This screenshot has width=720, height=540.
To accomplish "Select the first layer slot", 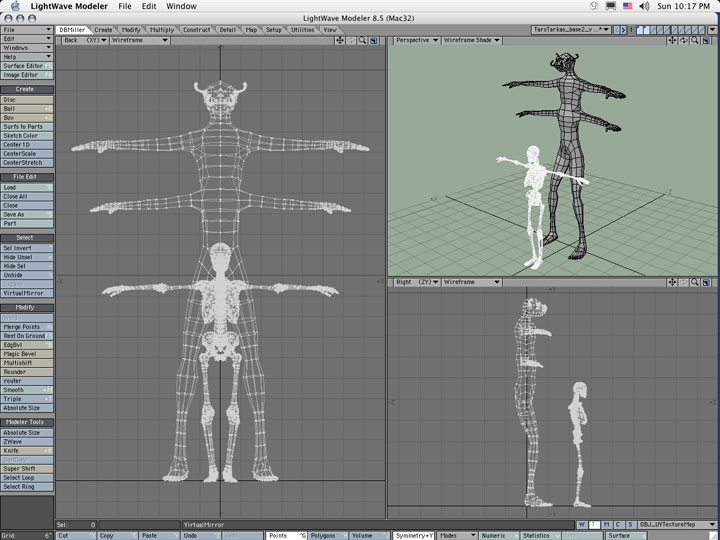I will [640, 30].
